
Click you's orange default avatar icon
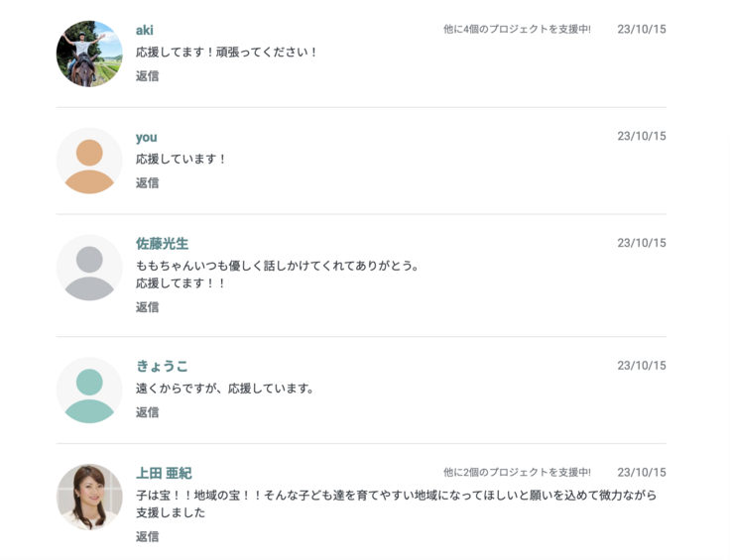coord(89,161)
